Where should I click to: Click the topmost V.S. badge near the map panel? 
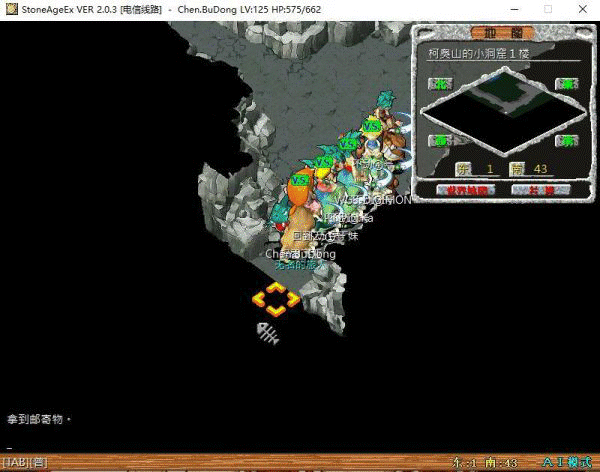[x=372, y=126]
